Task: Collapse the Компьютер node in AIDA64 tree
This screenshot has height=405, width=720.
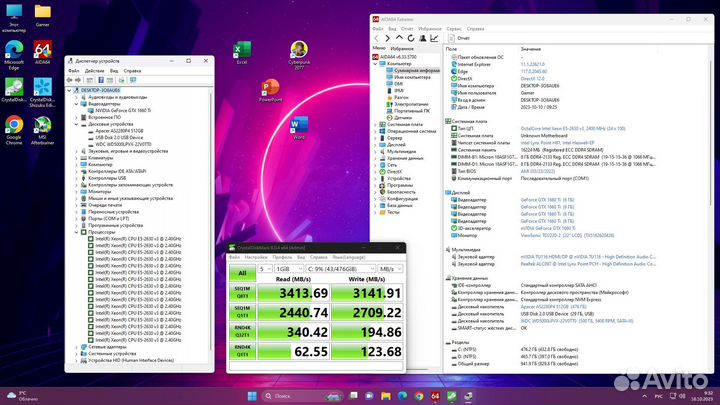Action: click(x=375, y=64)
